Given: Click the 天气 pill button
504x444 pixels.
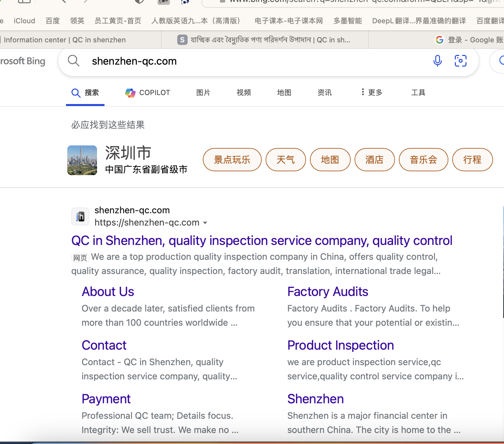Looking at the screenshot, I should 286,160.
